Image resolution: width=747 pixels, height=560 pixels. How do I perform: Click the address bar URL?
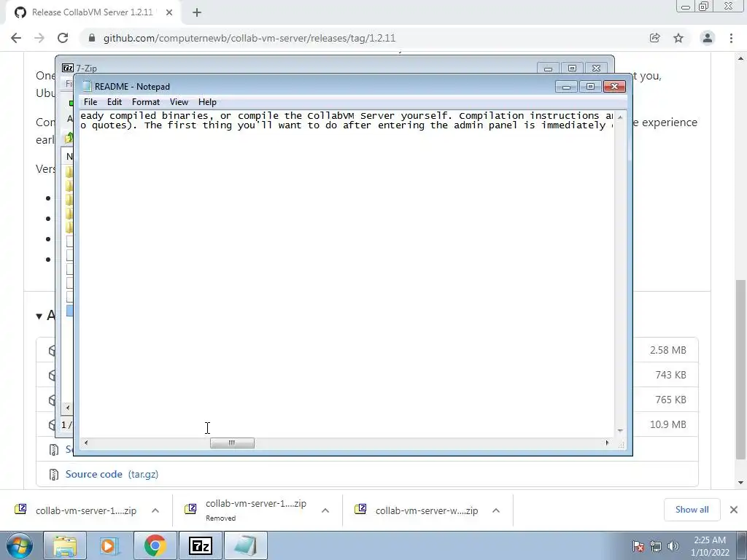click(249, 38)
